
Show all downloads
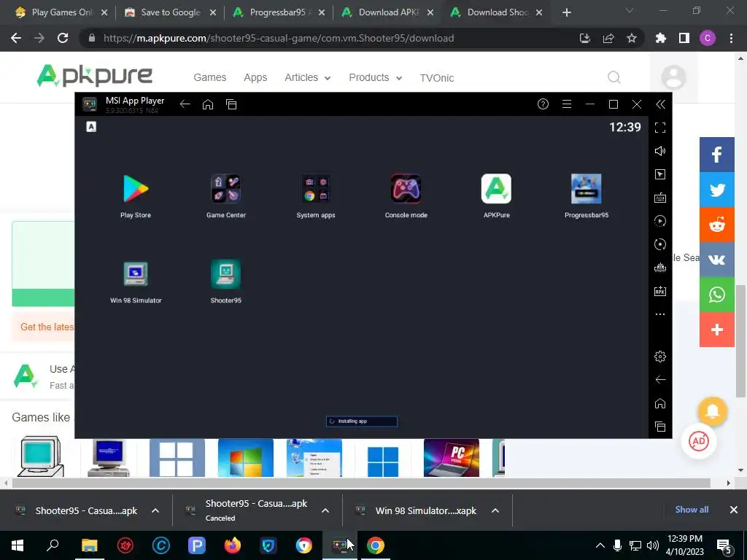coord(692,510)
